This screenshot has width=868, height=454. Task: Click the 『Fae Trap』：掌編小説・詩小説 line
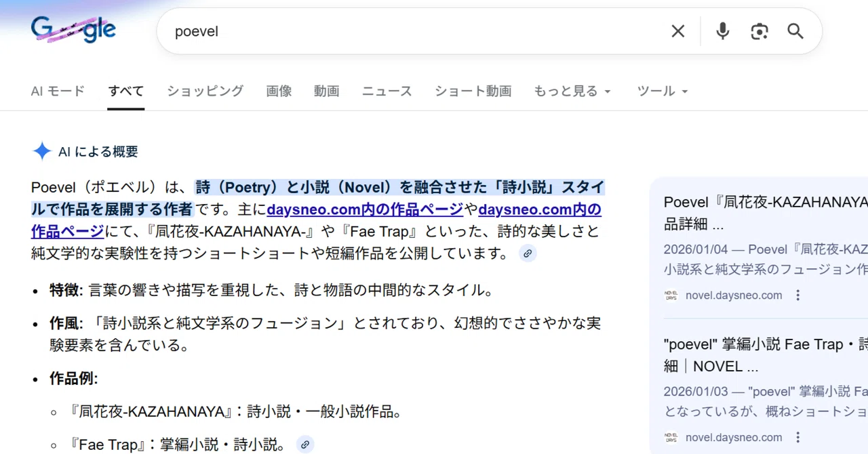179,445
